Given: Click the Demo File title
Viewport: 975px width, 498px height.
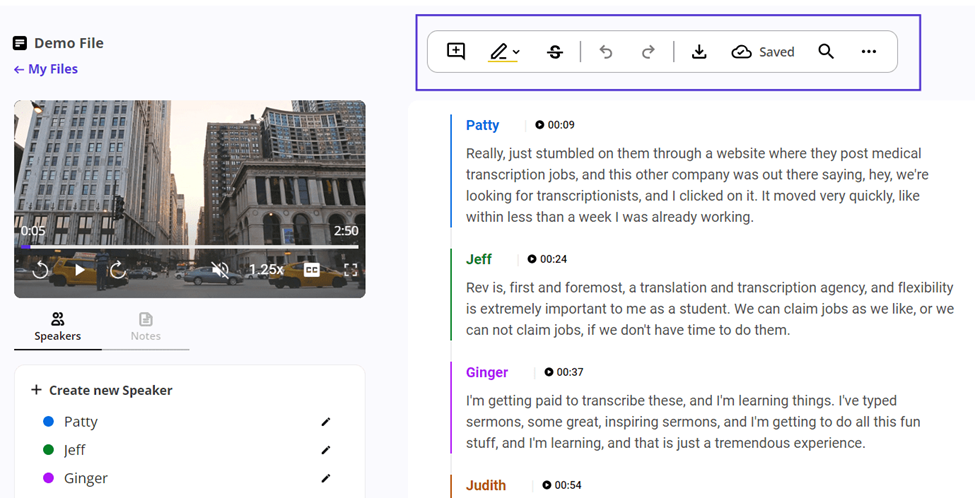Looking at the screenshot, I should pyautogui.click(x=68, y=43).
